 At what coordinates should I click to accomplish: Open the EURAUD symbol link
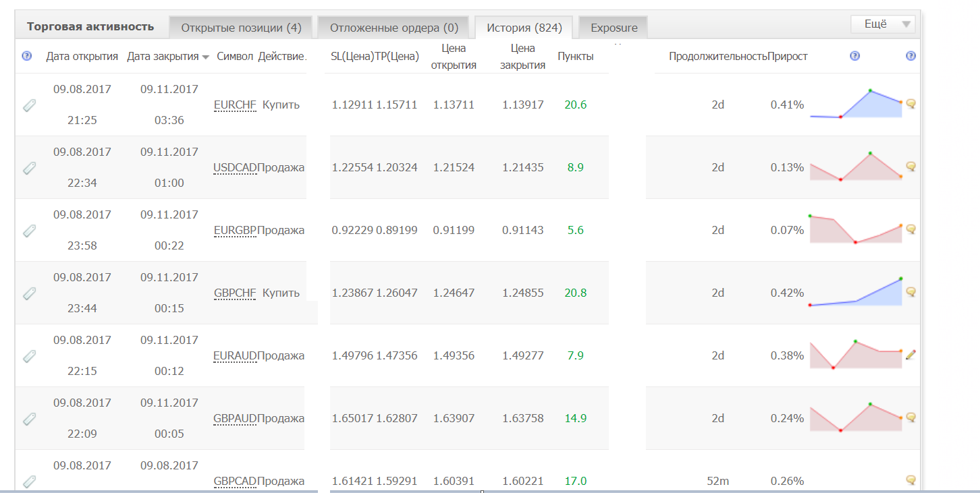pos(235,356)
